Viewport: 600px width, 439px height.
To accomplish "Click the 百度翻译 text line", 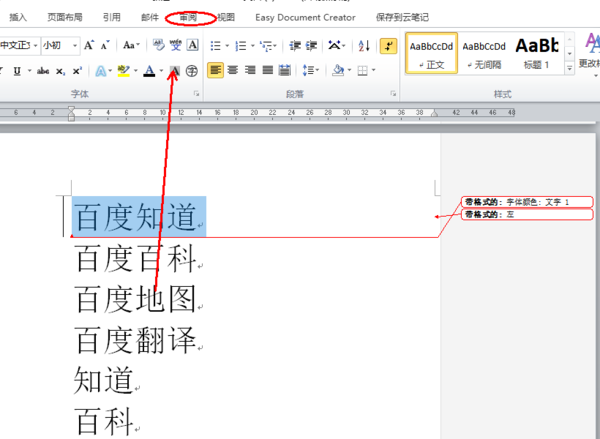I will pyautogui.click(x=136, y=340).
